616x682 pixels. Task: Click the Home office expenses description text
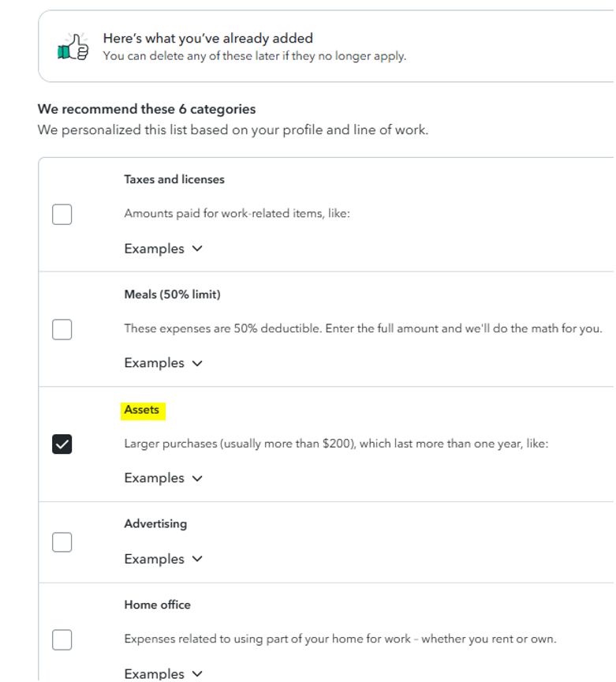[340, 639]
